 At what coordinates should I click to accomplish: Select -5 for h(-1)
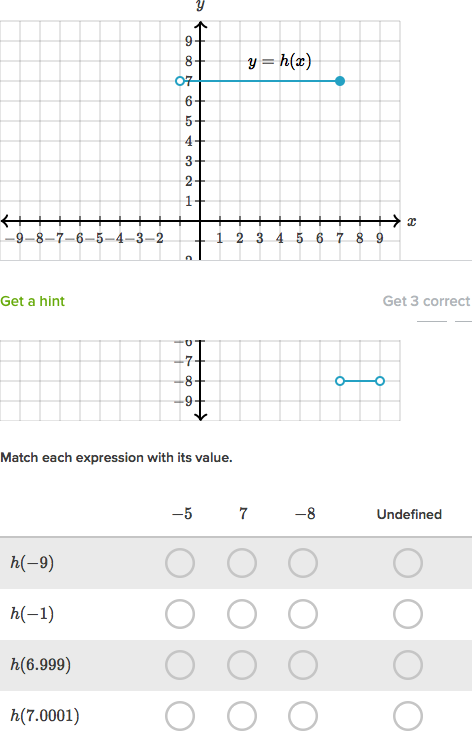point(180,614)
